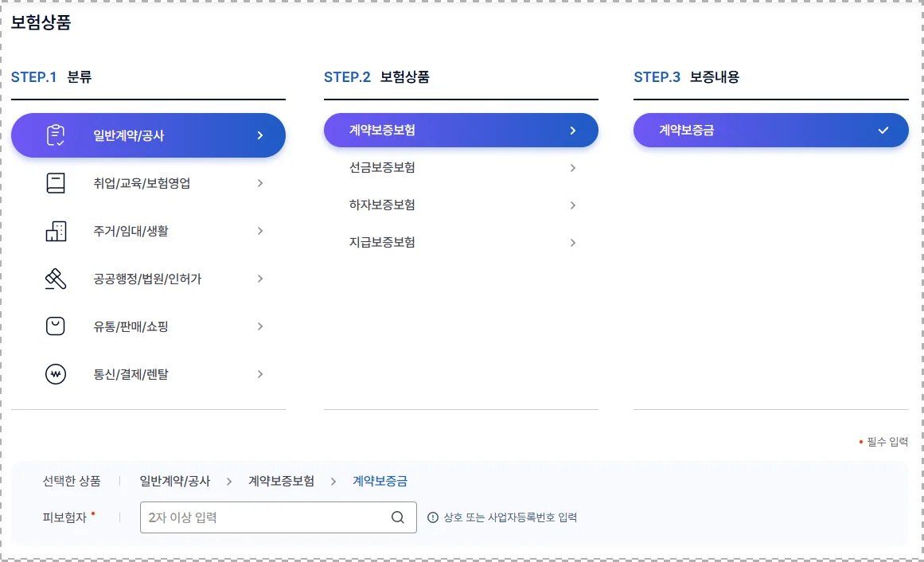Screen dimensions: 924x562
Task: Click the clipboard icon for 일반계약/공사
Action: (x=56, y=135)
